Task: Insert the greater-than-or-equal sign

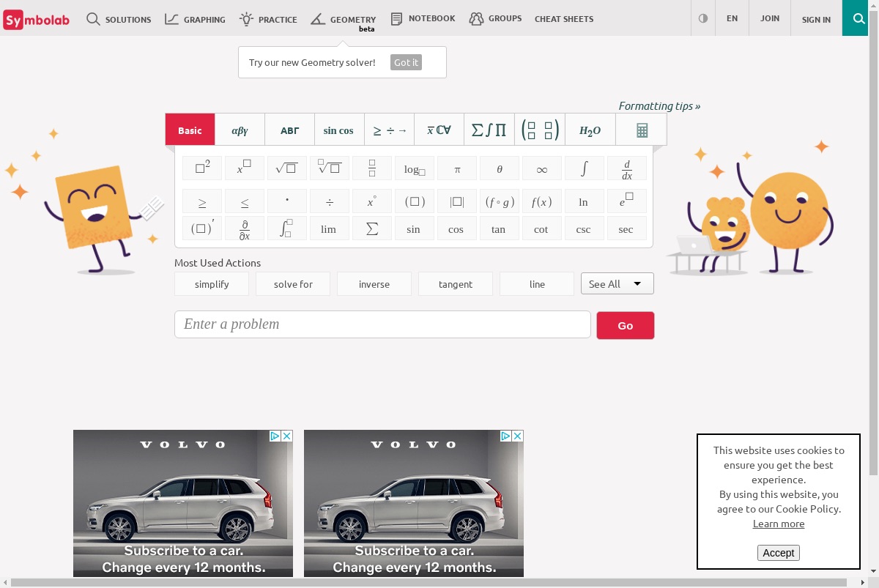Action: [x=202, y=202]
